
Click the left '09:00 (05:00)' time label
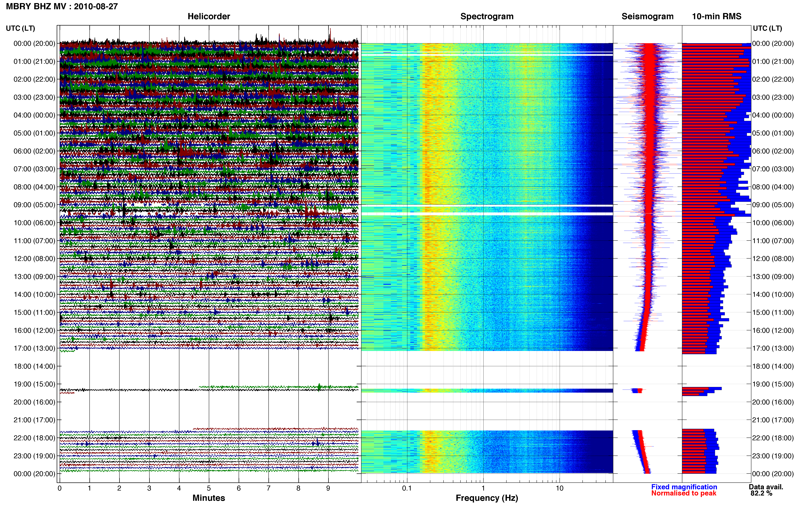(x=34, y=205)
